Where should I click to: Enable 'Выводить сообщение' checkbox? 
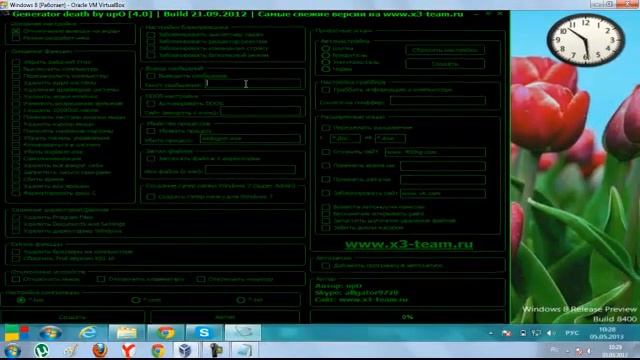pyautogui.click(x=151, y=76)
